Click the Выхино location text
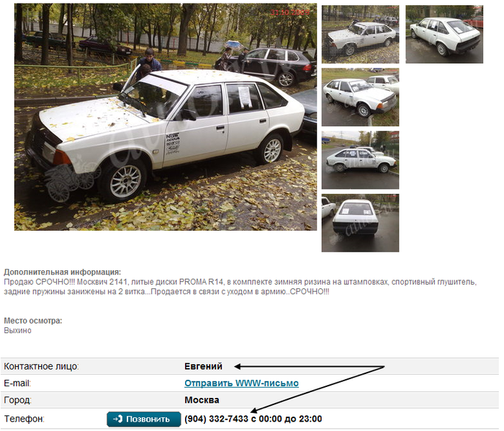 click(x=18, y=330)
